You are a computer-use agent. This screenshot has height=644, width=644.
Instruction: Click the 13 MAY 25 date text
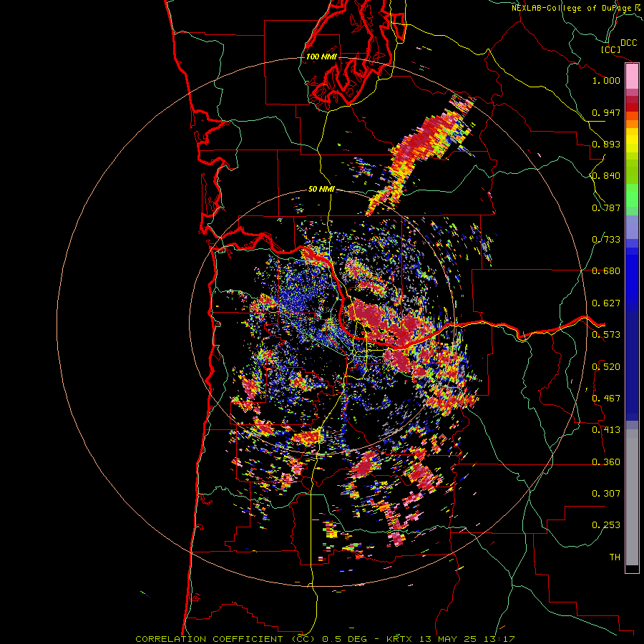448,639
